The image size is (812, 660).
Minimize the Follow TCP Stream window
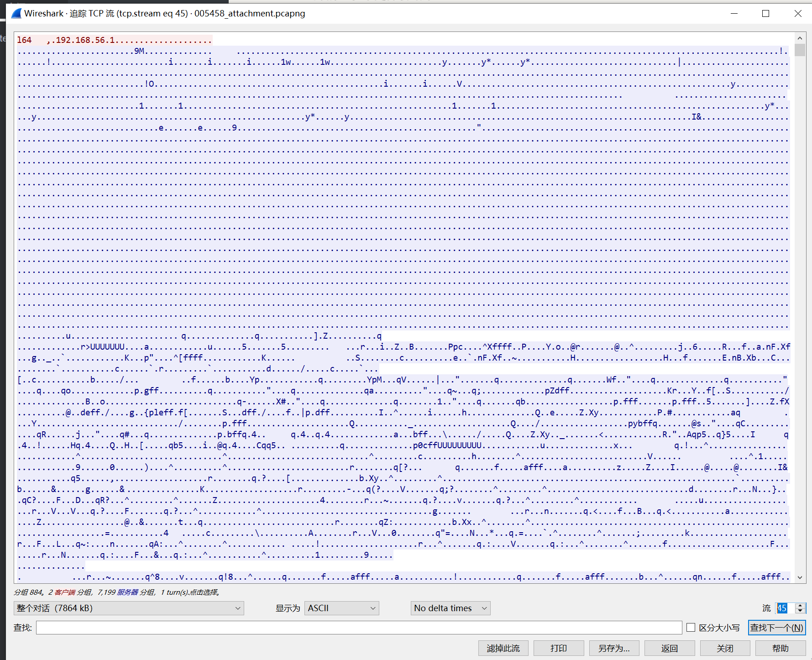734,13
